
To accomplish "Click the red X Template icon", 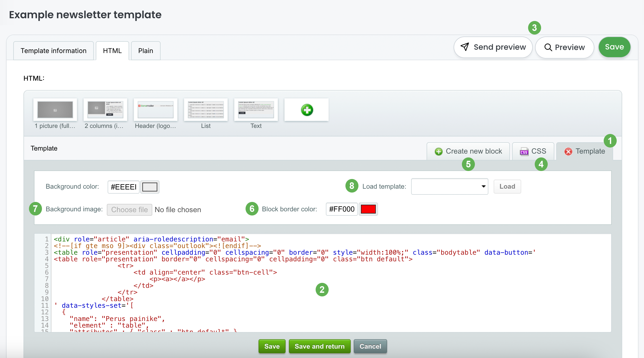I will (x=568, y=151).
